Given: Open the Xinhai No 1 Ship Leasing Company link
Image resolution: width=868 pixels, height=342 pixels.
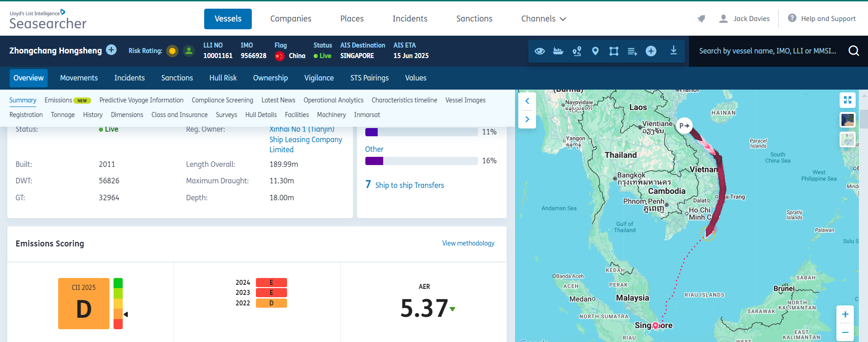Looking at the screenshot, I should (306, 139).
